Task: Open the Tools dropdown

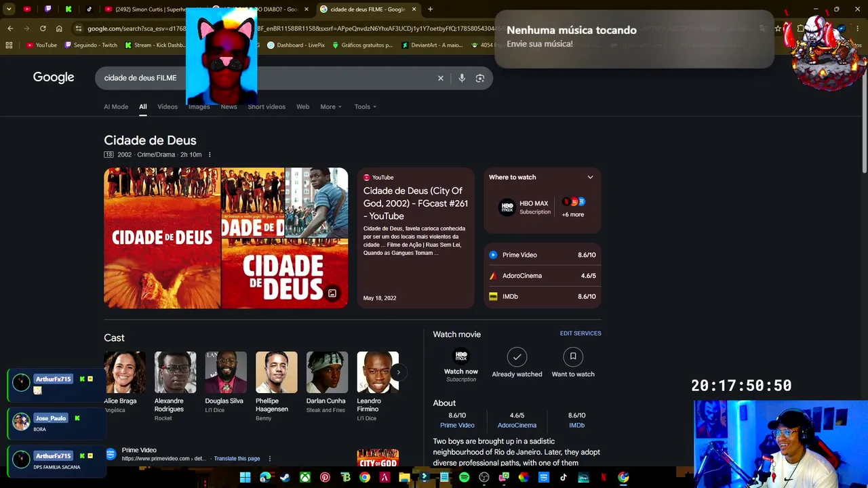Action: pyautogui.click(x=366, y=106)
